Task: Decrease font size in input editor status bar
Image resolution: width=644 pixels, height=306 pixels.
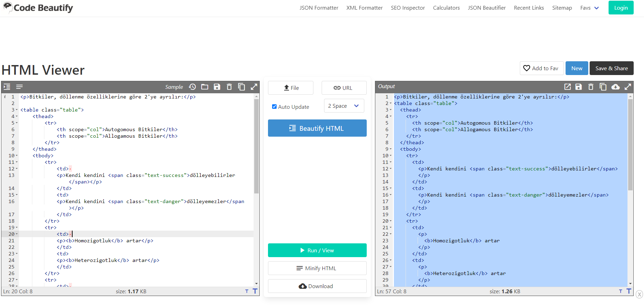Action: 247,291
